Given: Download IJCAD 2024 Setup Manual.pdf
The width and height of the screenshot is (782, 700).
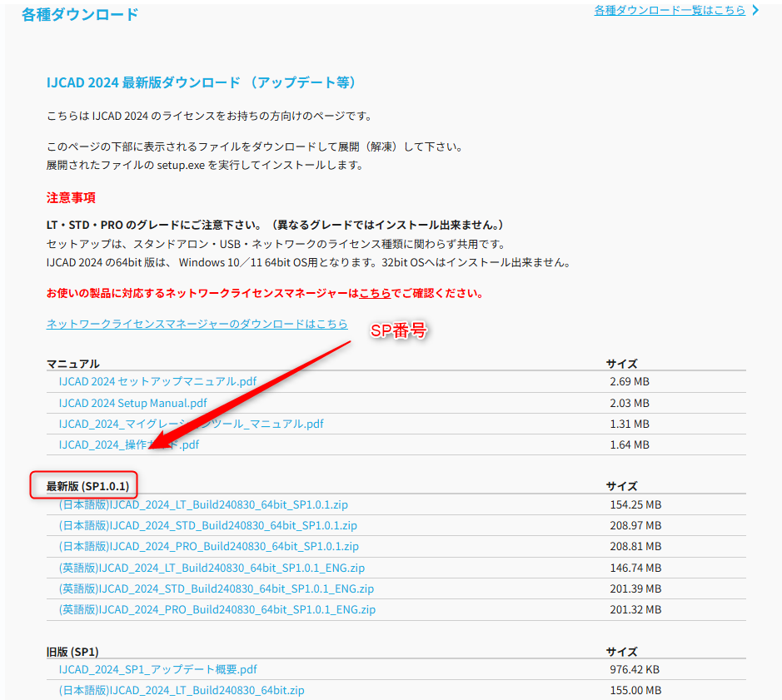Looking at the screenshot, I should click(x=132, y=403).
